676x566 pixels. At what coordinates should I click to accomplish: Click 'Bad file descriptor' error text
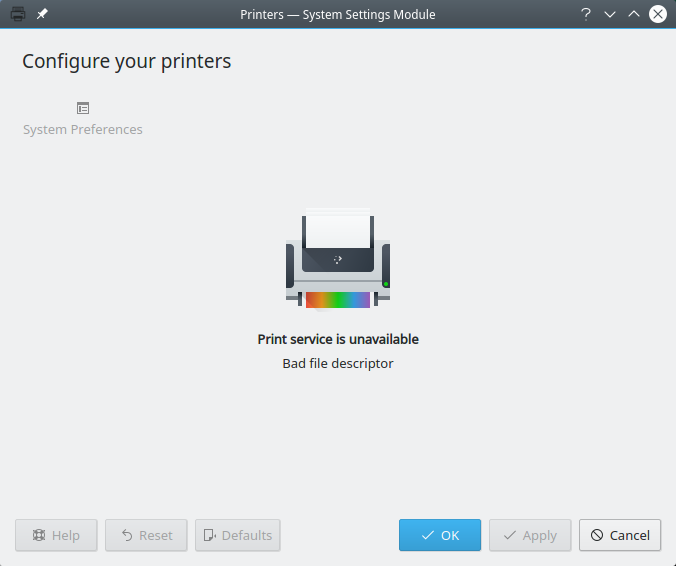[x=338, y=363]
